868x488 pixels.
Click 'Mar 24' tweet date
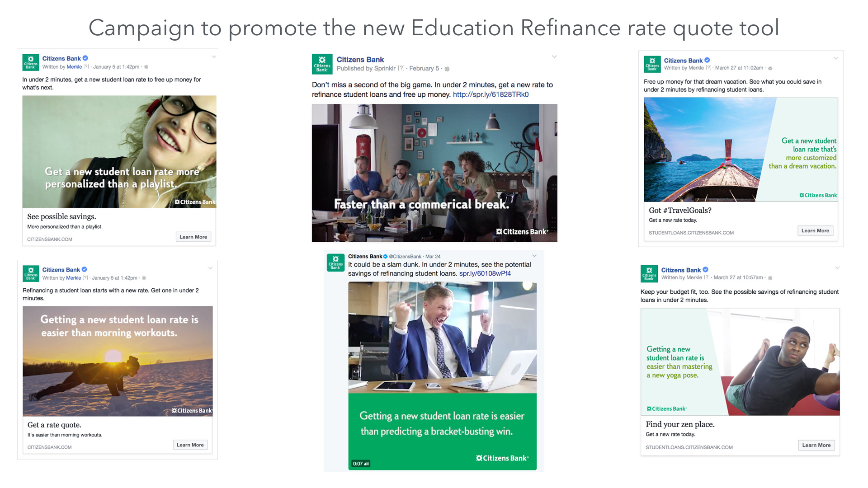click(433, 256)
